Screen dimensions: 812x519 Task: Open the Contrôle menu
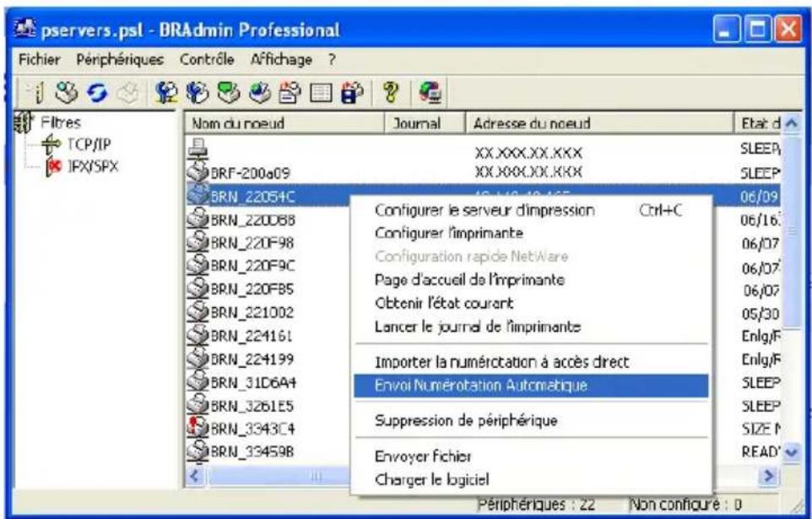(x=207, y=60)
